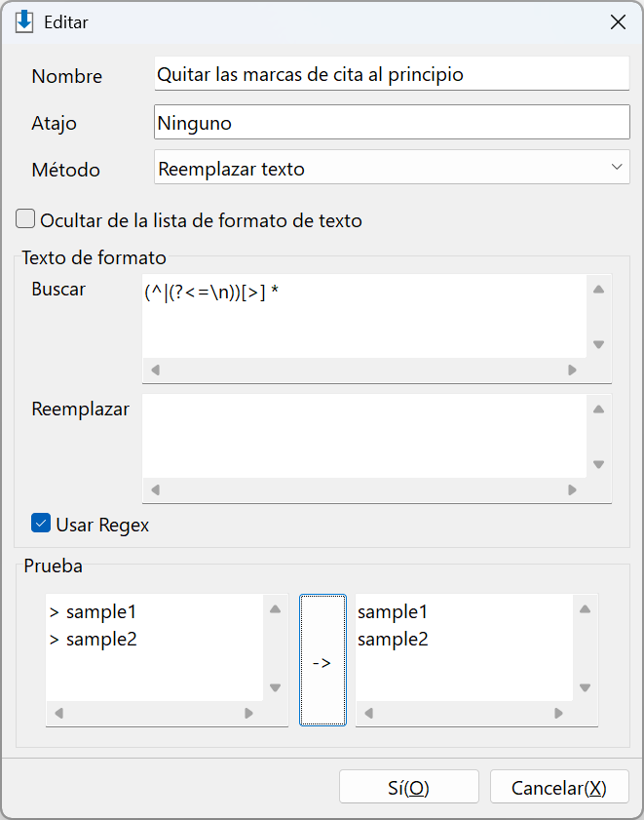Click the test input box with > sample1
The width and height of the screenshot is (644, 820).
click(x=154, y=647)
